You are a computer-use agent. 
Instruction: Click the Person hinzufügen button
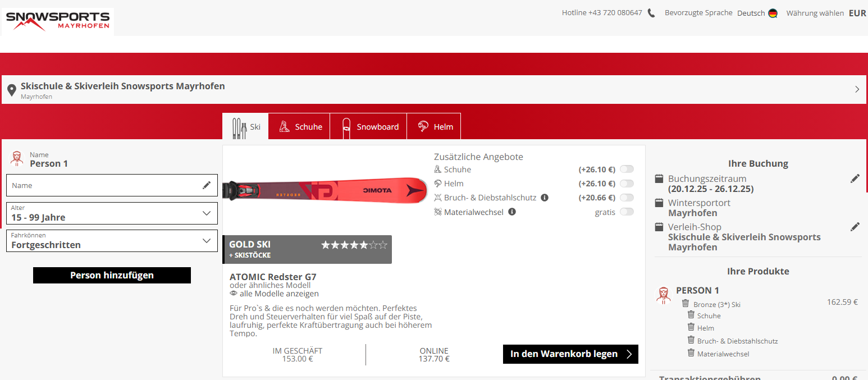(112, 275)
